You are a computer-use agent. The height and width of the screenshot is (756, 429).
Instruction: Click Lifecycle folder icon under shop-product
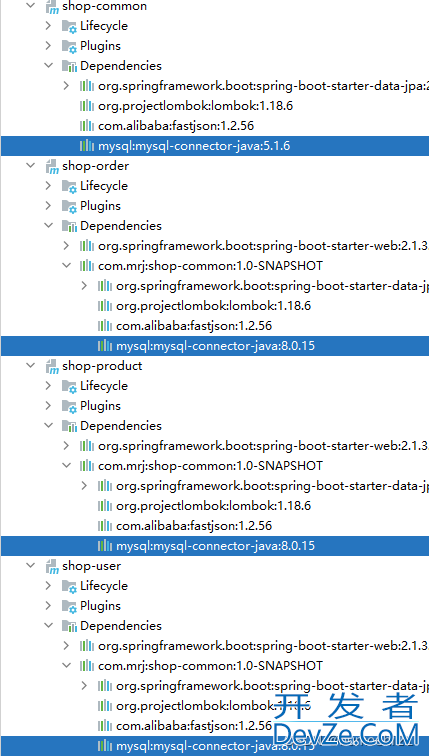click(69, 386)
